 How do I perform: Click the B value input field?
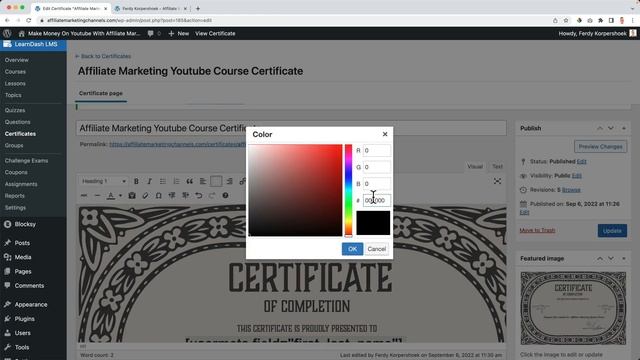[376, 184]
